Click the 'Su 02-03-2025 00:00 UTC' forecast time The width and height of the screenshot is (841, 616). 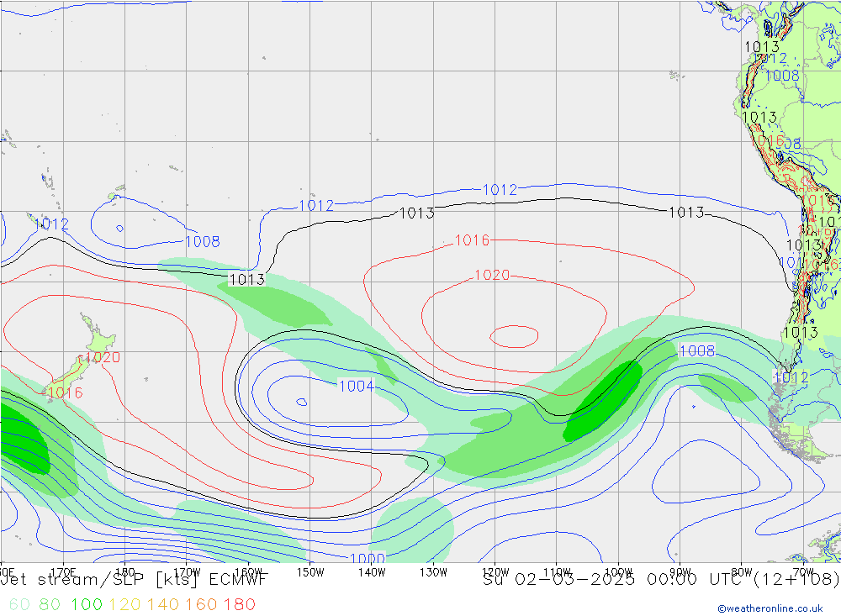click(x=616, y=580)
